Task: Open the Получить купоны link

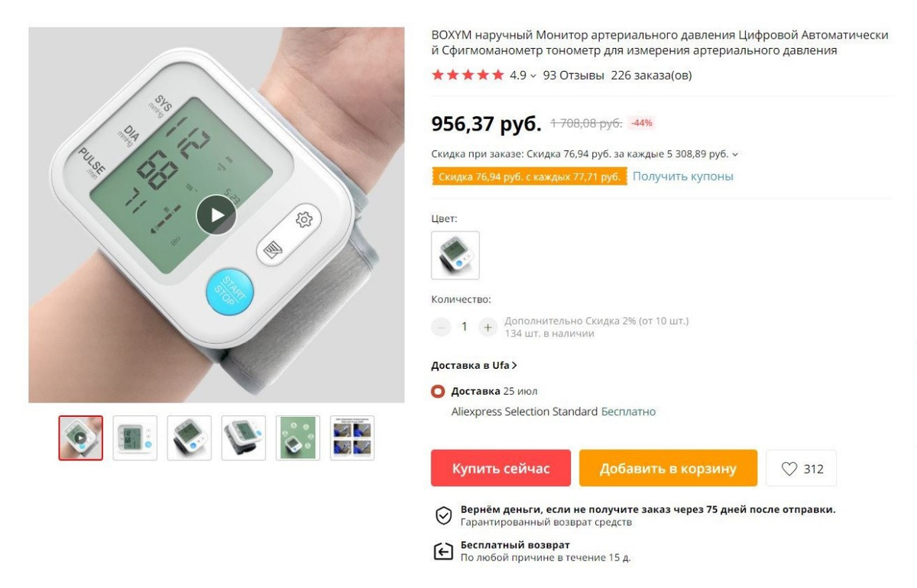Action: click(682, 176)
